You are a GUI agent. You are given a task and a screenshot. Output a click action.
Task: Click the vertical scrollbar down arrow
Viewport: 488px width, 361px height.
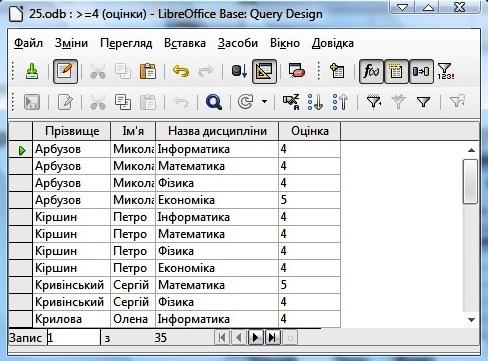click(471, 320)
